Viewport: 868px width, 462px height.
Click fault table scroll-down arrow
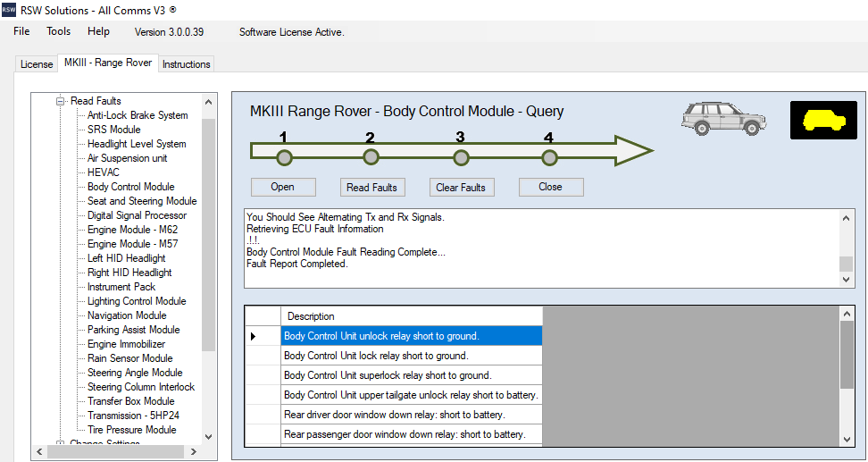[847, 440]
